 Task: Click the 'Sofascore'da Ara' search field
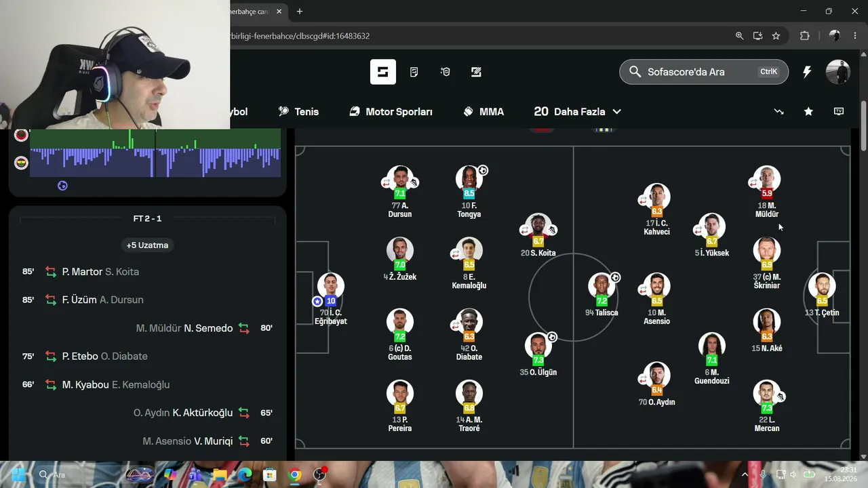(x=704, y=72)
